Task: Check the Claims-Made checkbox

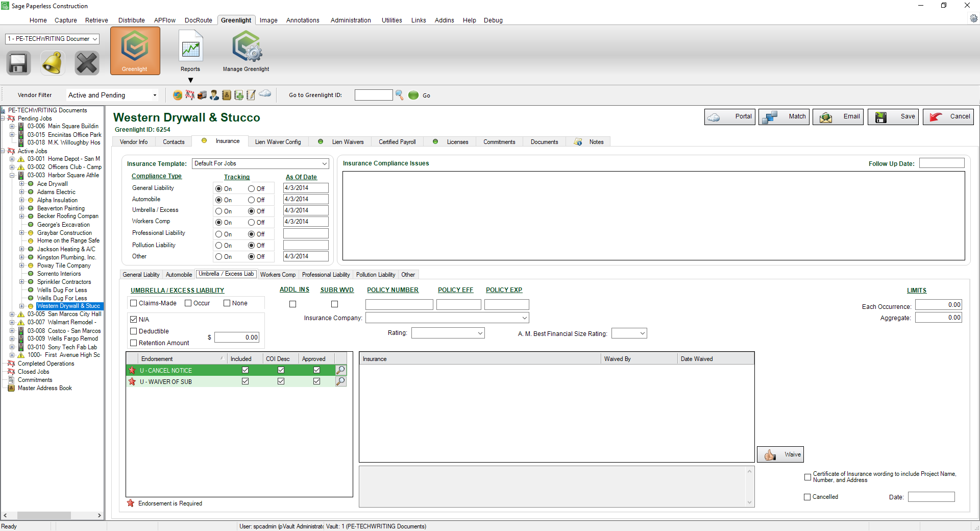Action: coord(134,303)
